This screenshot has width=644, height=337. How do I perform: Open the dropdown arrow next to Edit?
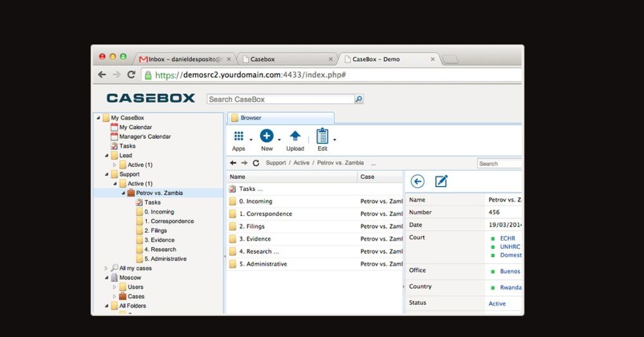[x=335, y=140]
